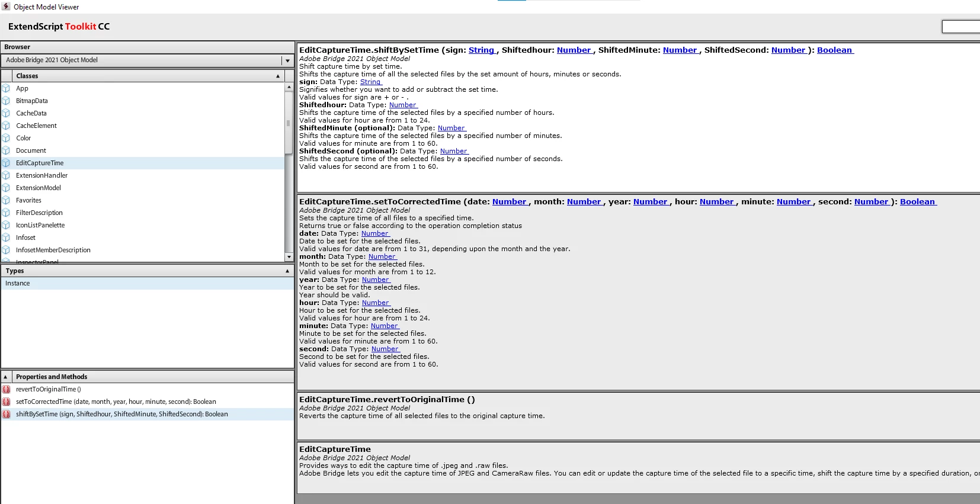Open Boolean return link of shiftBySetTime
Screen dimensions: 980x504
(x=835, y=50)
